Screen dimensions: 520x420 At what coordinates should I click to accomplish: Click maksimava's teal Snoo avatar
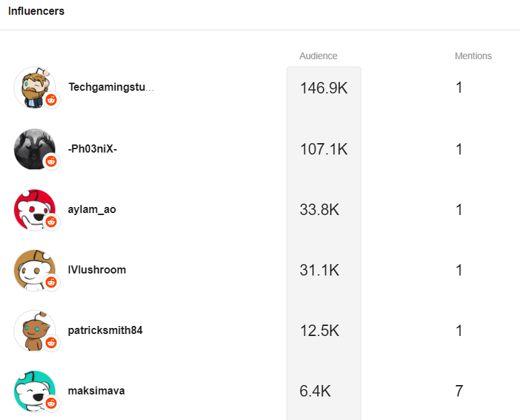point(32,389)
